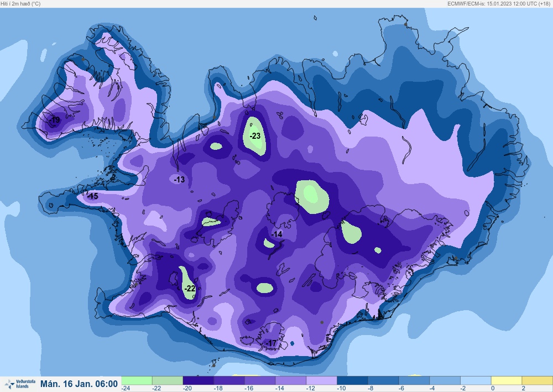The width and height of the screenshot is (553, 392).
Task: Pick the legend swatch between -18 and -16
Action: point(229,380)
